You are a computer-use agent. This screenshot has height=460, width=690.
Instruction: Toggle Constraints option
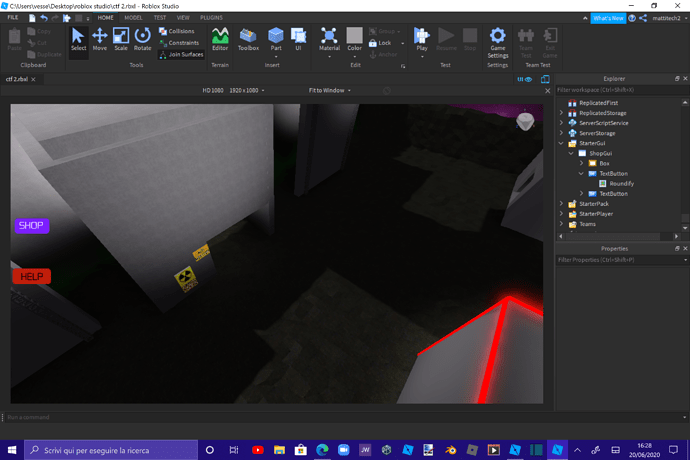click(x=179, y=43)
